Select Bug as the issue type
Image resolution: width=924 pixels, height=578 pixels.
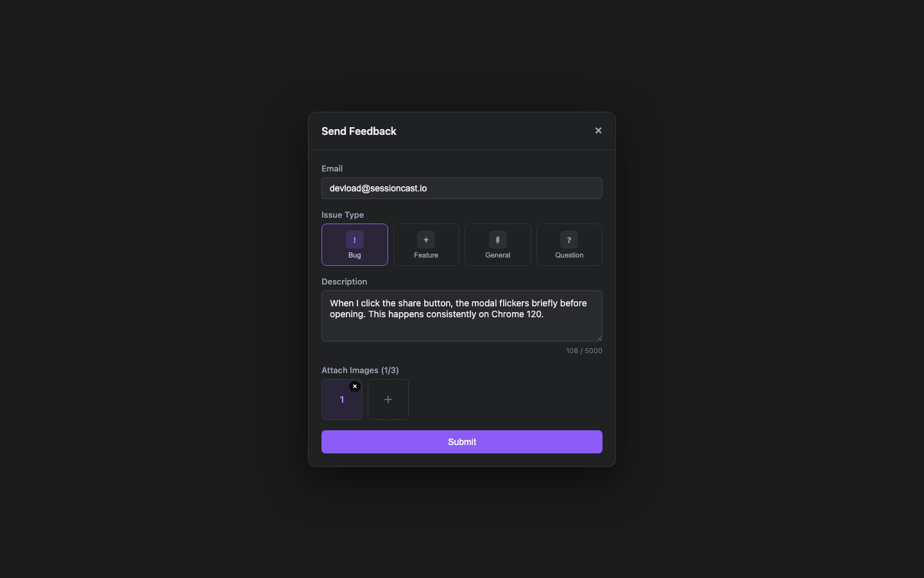click(x=354, y=245)
